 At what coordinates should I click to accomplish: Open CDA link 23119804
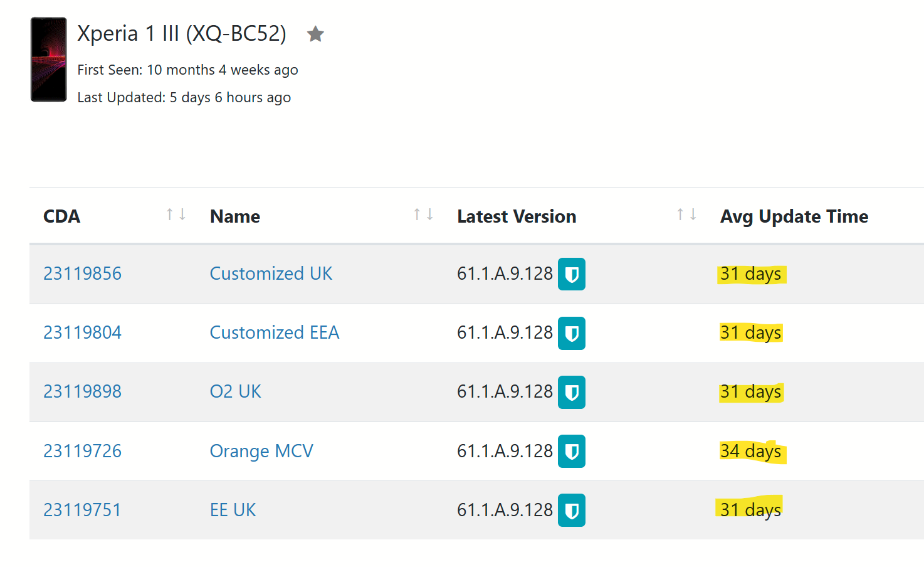point(82,332)
